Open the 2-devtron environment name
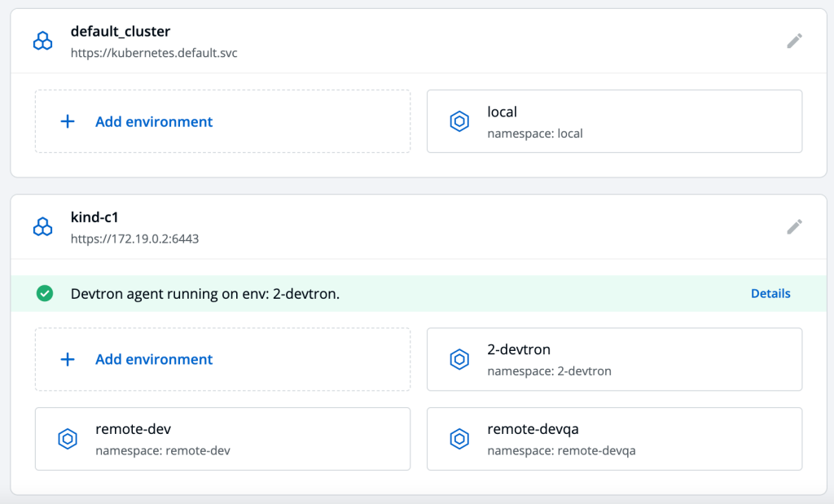Screen dimensions: 834x504 (x=519, y=350)
